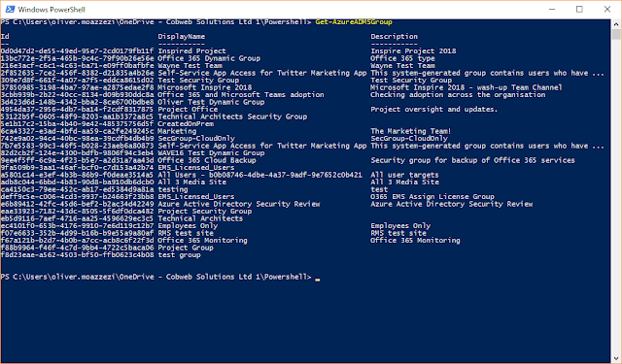Click 'Project Security Group' display name
The image size is (622, 364).
pyautogui.click(x=205, y=212)
